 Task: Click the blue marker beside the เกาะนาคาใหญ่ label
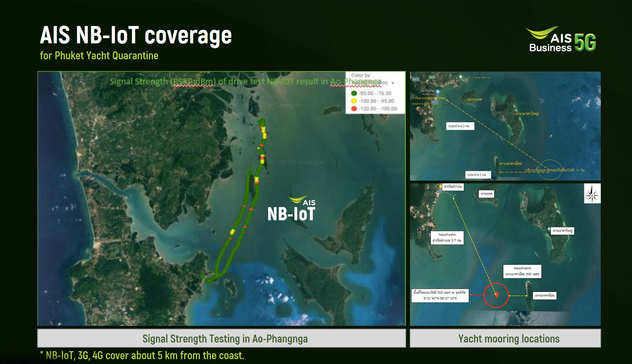tap(549, 229)
